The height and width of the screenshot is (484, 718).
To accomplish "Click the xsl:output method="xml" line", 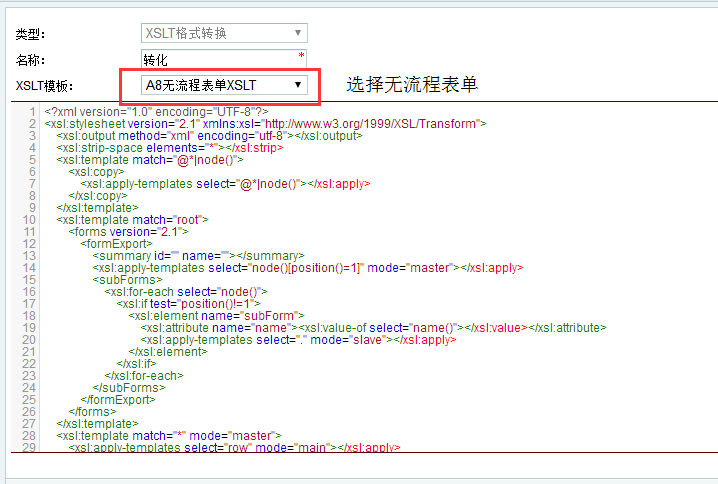I will [209, 136].
